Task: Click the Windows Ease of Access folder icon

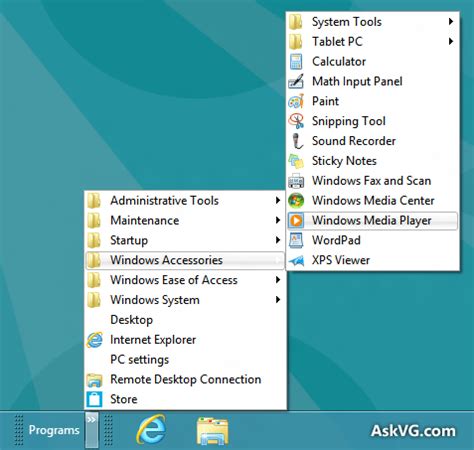Action: (94, 280)
